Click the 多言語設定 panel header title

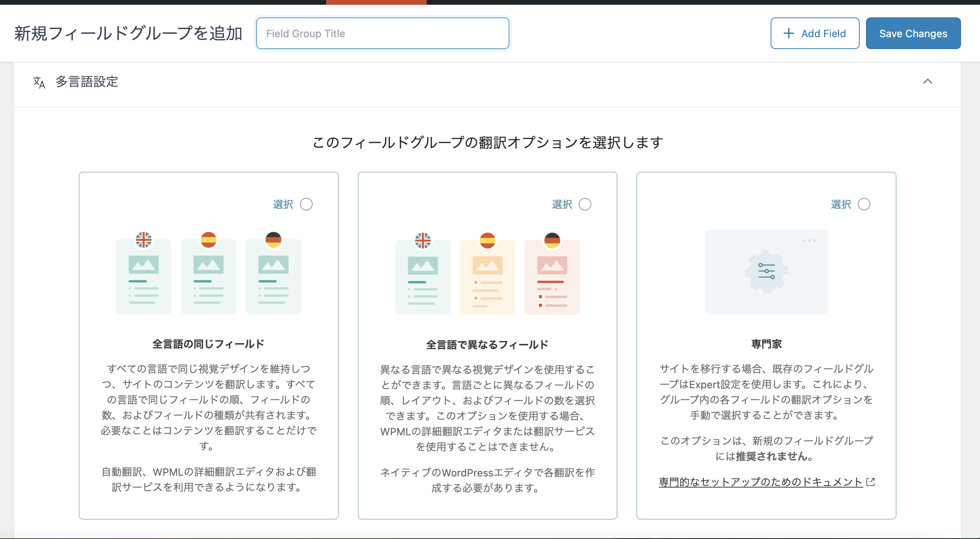[87, 82]
